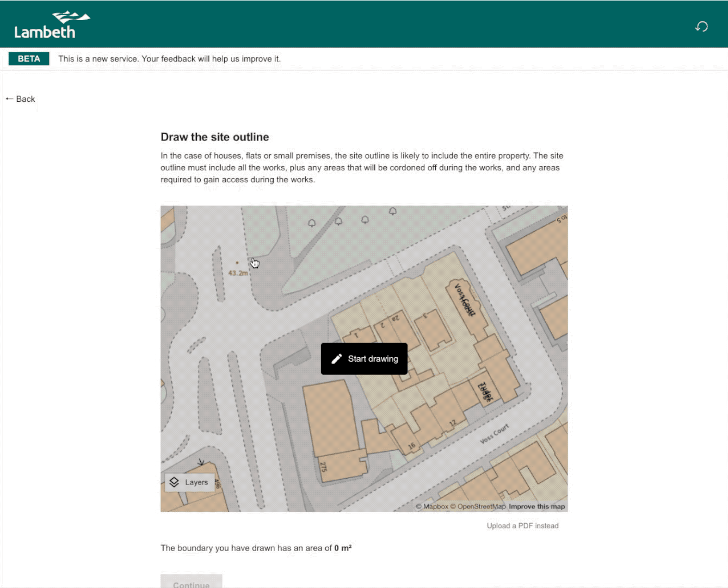Screen dimensions: 728x588
Task: Open the Mapbox attribution link
Action: click(433, 506)
